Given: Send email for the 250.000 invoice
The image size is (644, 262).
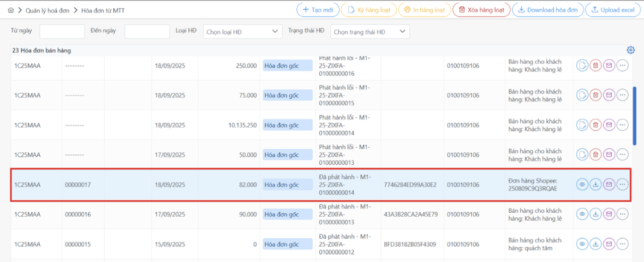Looking at the screenshot, I should point(609,65).
